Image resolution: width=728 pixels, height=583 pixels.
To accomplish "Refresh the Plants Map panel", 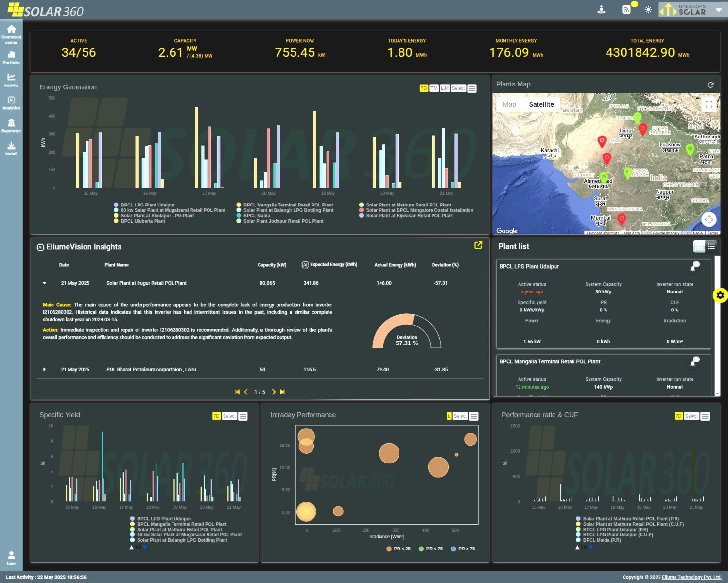I will tap(711, 85).
